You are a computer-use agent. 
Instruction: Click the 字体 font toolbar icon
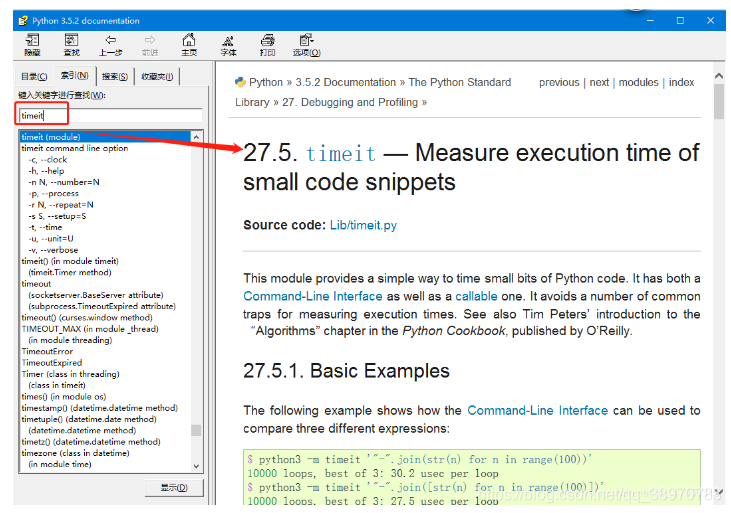pyautogui.click(x=228, y=45)
